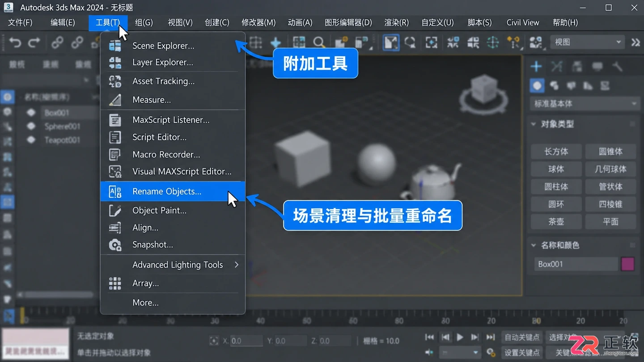Expand the toolbar overflow chevrons
This screenshot has height=362, width=644.
636,42
